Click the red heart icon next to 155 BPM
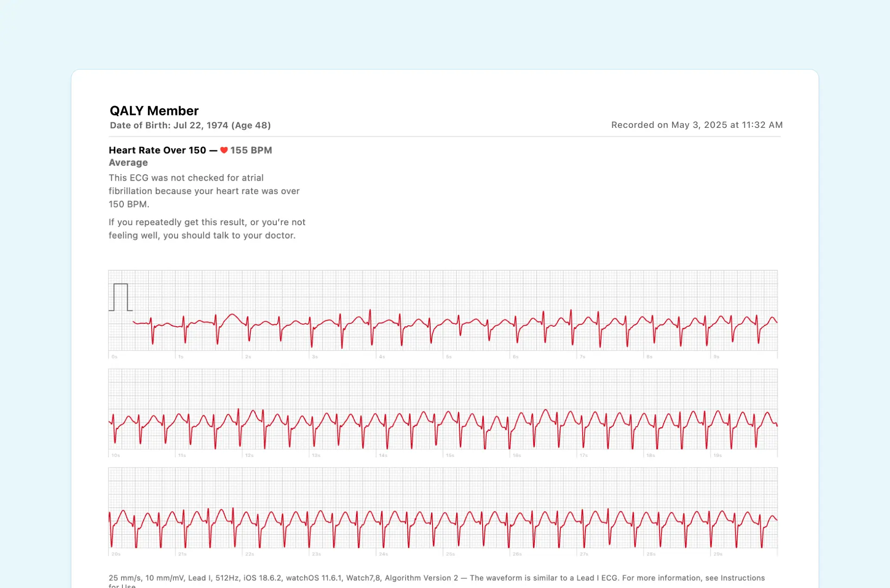Image resolution: width=890 pixels, height=588 pixels. pyautogui.click(x=223, y=150)
